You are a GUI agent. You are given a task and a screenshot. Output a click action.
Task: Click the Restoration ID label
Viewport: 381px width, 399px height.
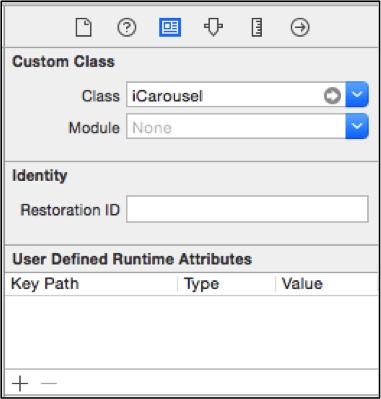[x=70, y=210]
